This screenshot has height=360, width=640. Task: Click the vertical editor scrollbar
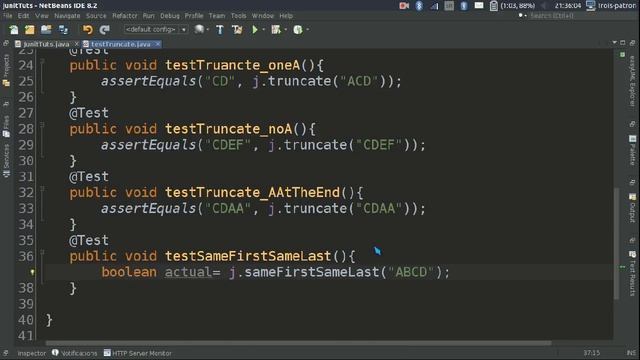coord(617,243)
